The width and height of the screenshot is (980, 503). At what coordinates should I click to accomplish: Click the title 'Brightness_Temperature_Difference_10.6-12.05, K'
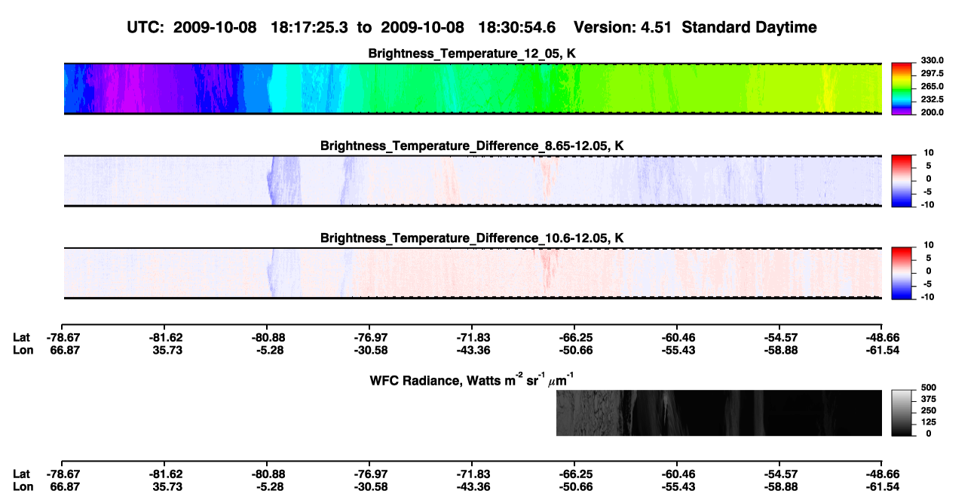tap(472, 238)
